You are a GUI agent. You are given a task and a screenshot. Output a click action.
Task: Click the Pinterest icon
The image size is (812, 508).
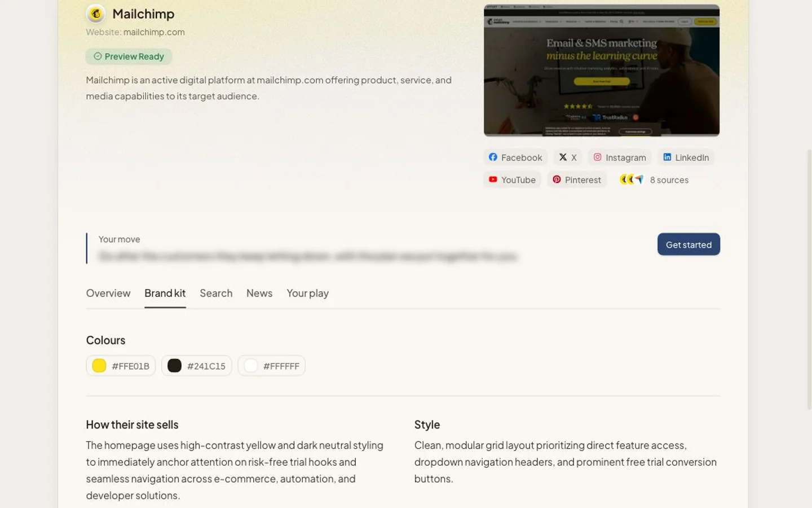(557, 179)
